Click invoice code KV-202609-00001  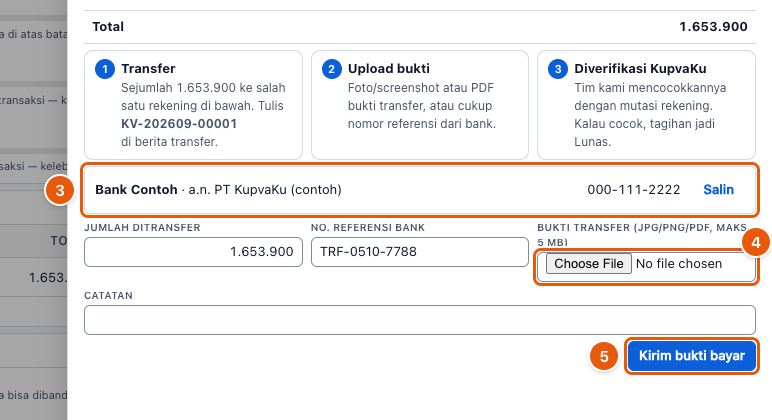tap(179, 124)
